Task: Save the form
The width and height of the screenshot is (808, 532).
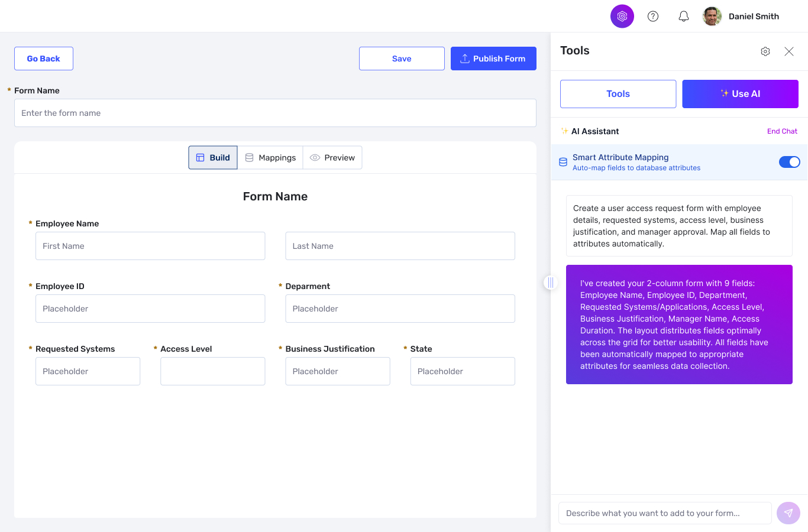Action: (x=402, y=59)
